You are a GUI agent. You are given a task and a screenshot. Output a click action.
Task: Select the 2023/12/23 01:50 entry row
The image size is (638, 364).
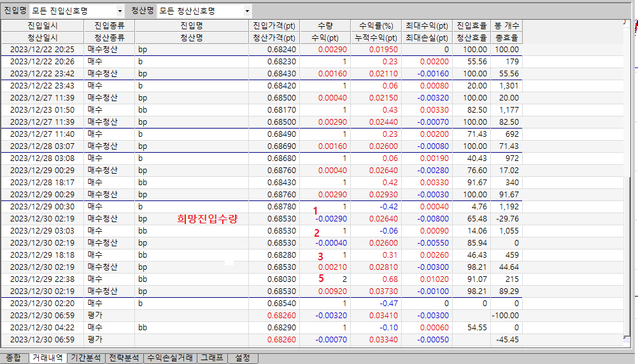[x=42, y=110]
